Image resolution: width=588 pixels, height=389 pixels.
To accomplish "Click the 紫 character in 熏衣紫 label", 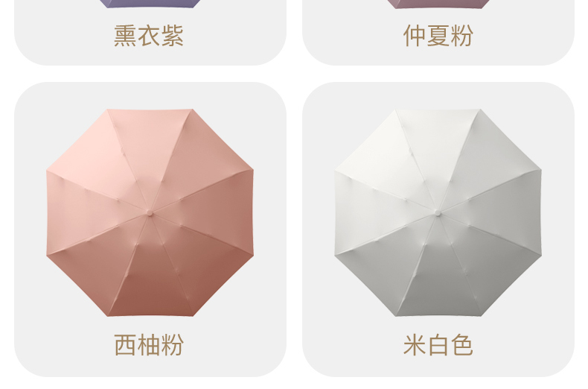I will [x=173, y=36].
